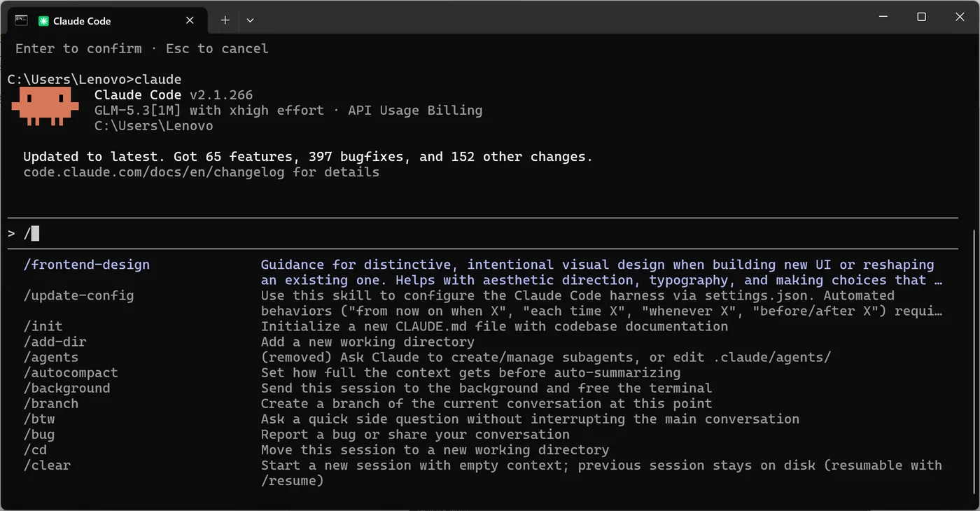
Task: Select the /add-dir command
Action: (55, 342)
